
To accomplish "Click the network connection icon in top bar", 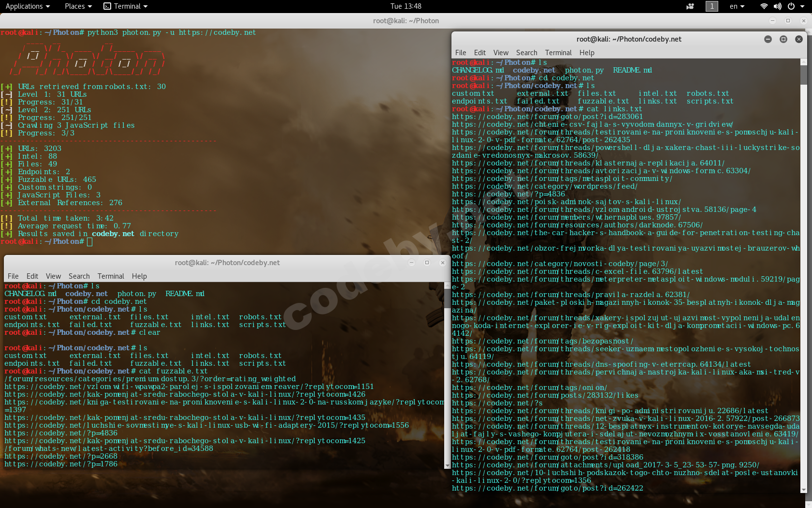I will click(x=764, y=6).
